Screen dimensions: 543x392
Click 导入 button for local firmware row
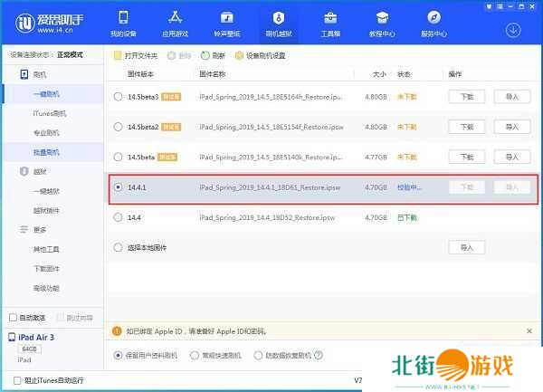(x=466, y=247)
